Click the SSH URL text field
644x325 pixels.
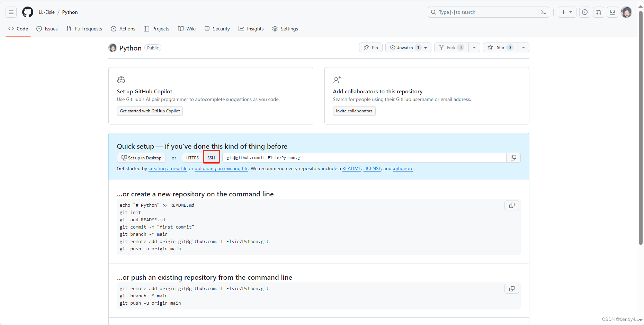click(364, 158)
